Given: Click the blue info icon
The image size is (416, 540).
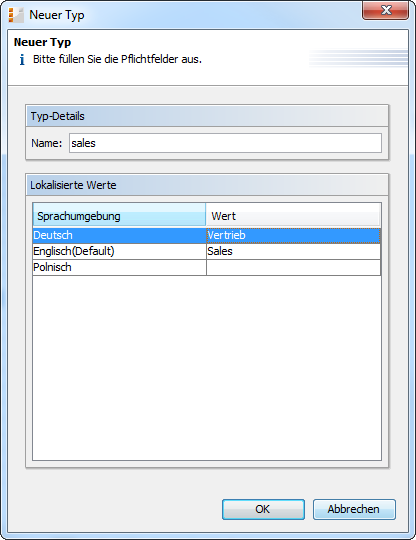Looking at the screenshot, I should (22, 60).
